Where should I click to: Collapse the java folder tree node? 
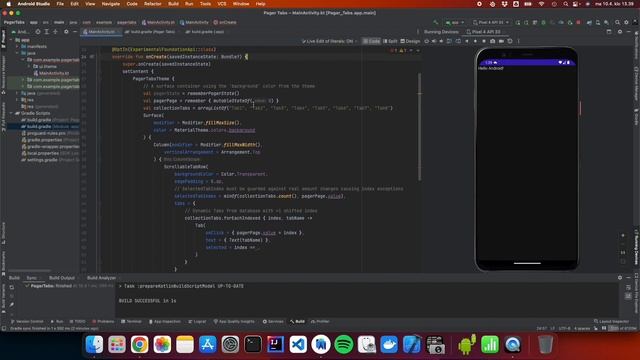coord(17,53)
